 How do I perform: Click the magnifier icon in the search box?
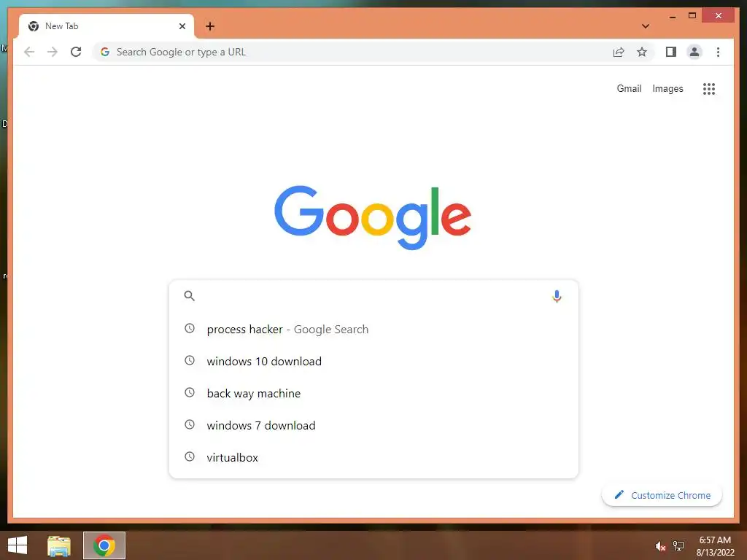(x=189, y=296)
